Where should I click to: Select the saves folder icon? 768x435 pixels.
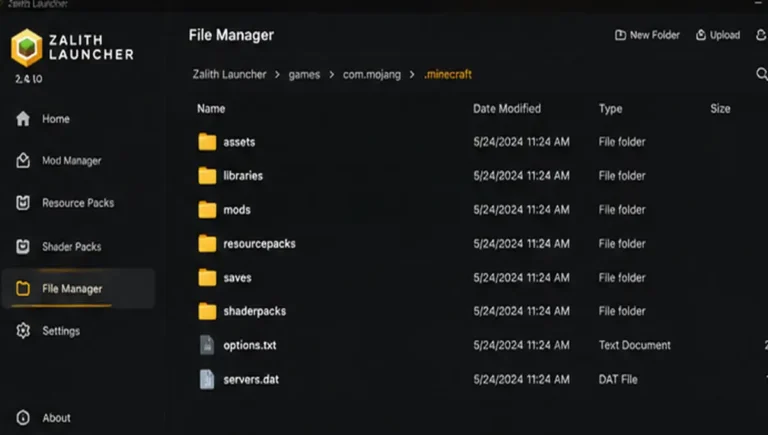(x=207, y=277)
